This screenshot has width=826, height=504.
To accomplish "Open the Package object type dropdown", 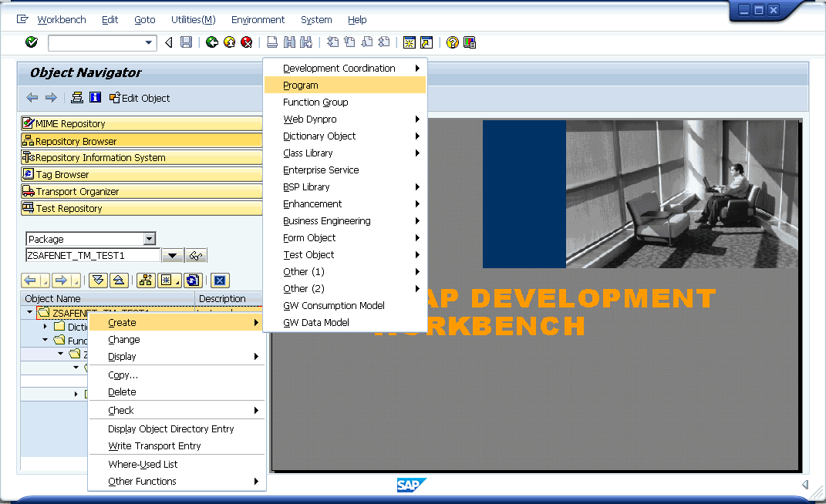I will (150, 239).
